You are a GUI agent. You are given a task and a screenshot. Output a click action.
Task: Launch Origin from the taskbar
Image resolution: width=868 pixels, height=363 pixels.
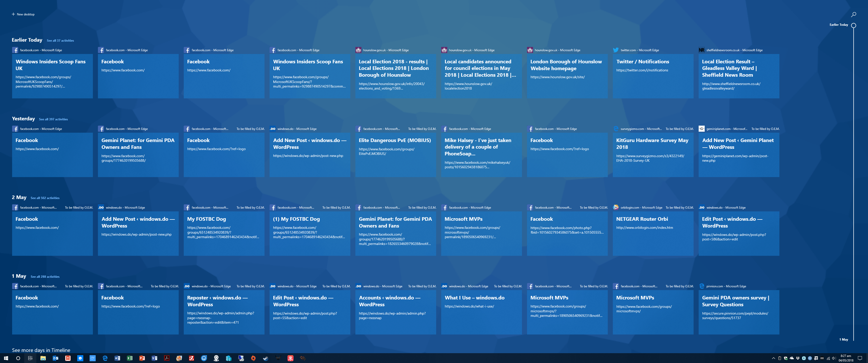pos(253,358)
